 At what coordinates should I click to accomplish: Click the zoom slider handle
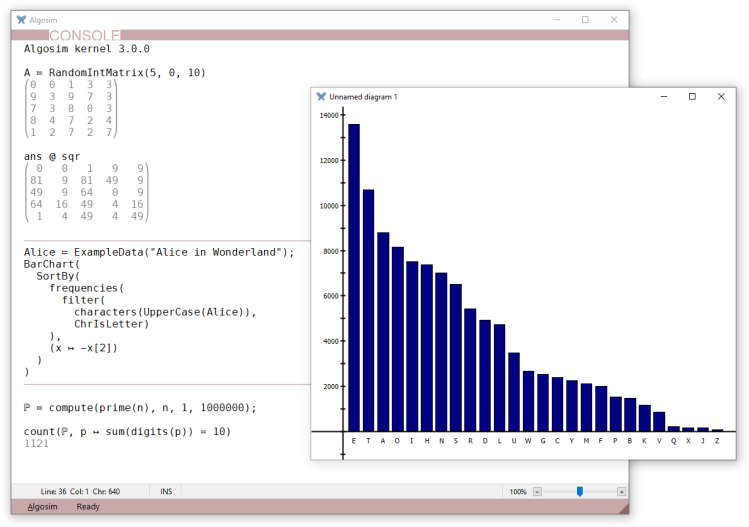pyautogui.click(x=579, y=492)
